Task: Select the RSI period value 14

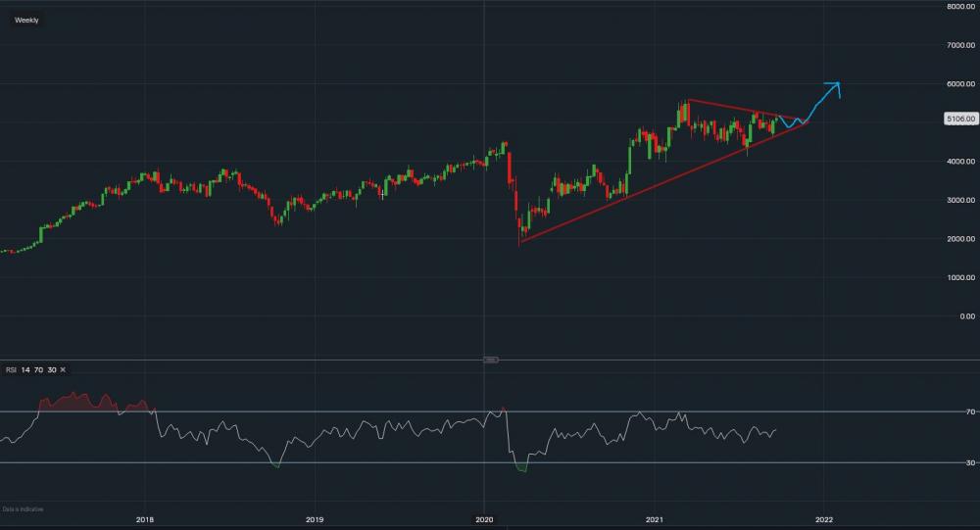Action: pos(29,369)
